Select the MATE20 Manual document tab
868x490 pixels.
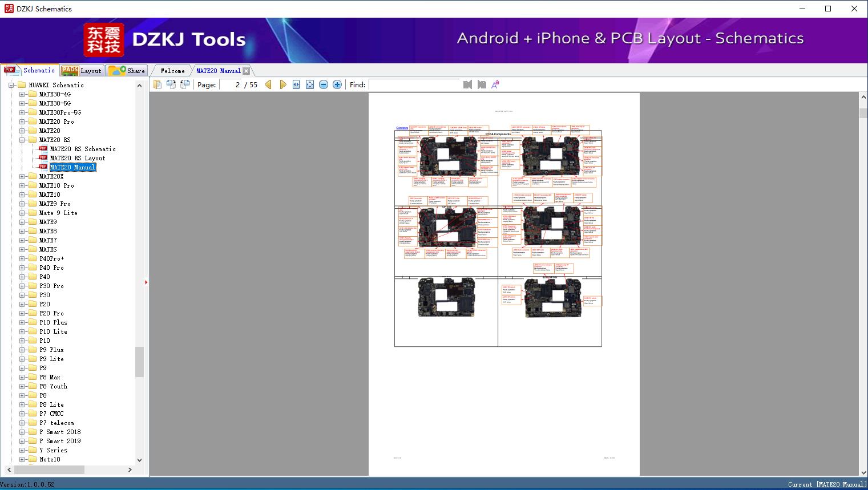click(218, 71)
